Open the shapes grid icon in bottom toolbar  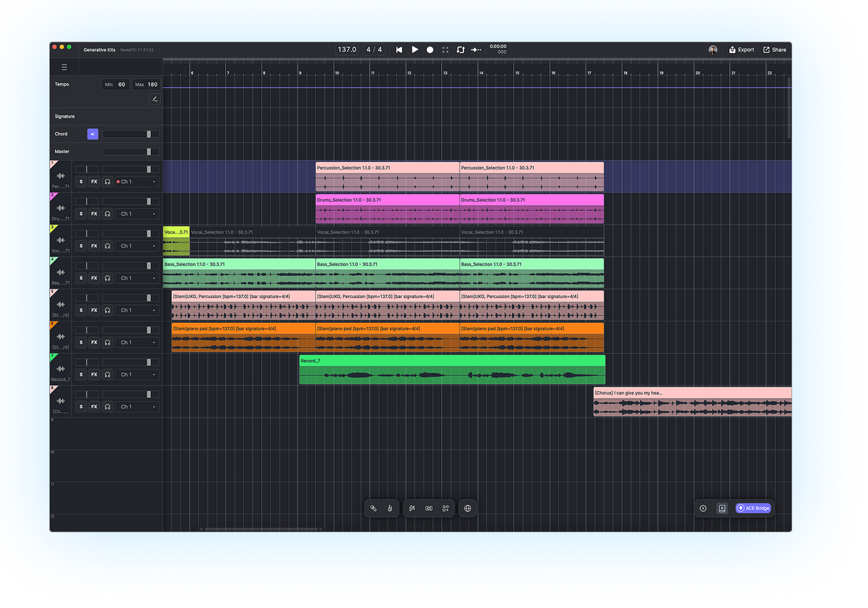coord(445,508)
